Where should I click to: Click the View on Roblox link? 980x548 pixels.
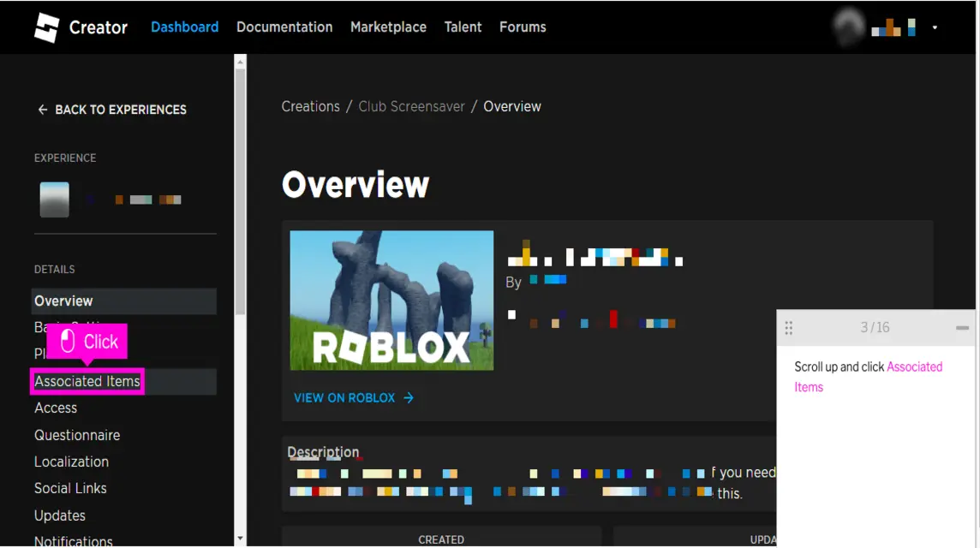point(353,398)
